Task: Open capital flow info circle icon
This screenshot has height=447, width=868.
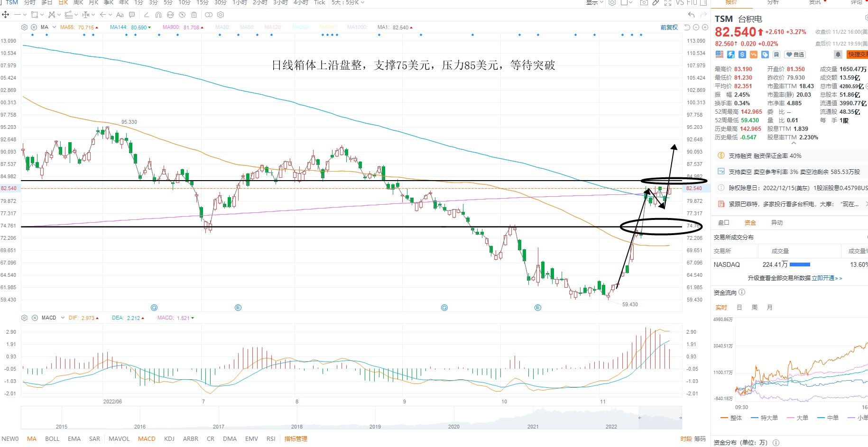Action: tap(742, 292)
